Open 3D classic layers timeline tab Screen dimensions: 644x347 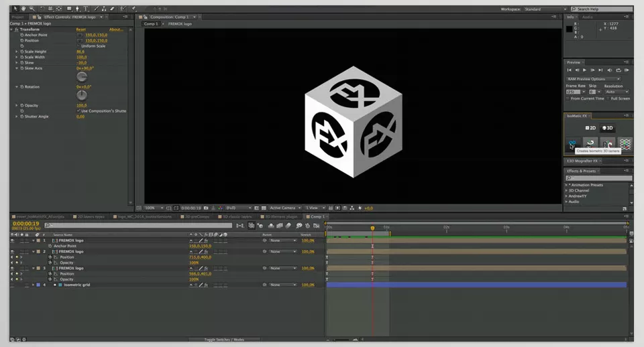(x=235, y=216)
